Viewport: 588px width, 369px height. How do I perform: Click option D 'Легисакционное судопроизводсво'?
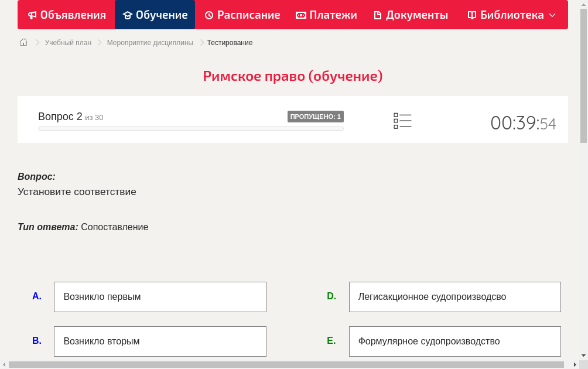[454, 296]
